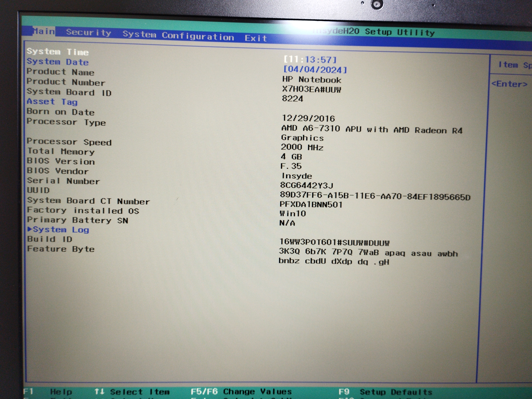
Task: Click the product number X7H03EA#UUW
Action: click(x=311, y=89)
